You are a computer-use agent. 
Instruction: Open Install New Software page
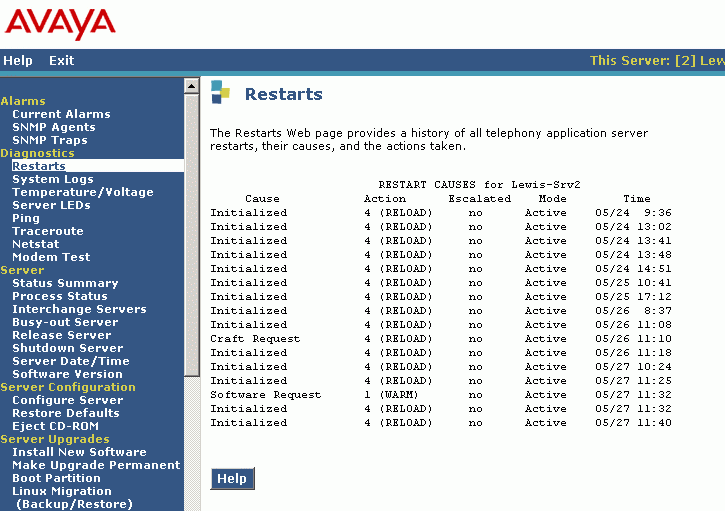(79, 452)
